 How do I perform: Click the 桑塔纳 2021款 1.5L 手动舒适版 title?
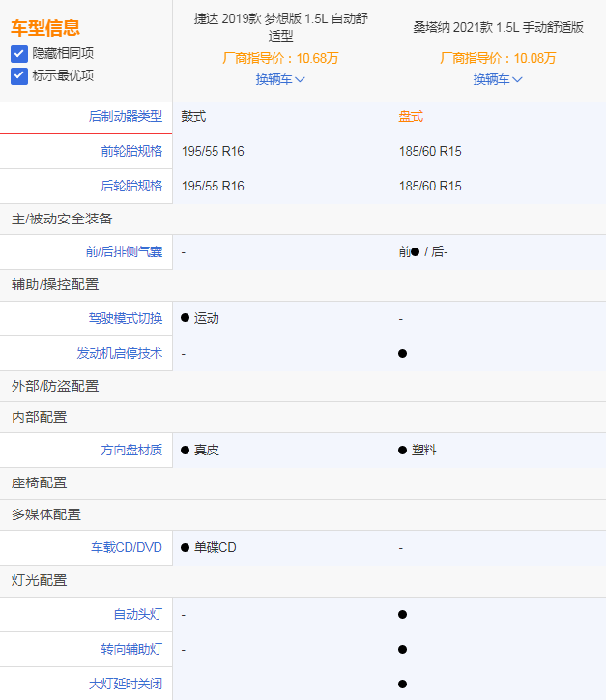498,28
